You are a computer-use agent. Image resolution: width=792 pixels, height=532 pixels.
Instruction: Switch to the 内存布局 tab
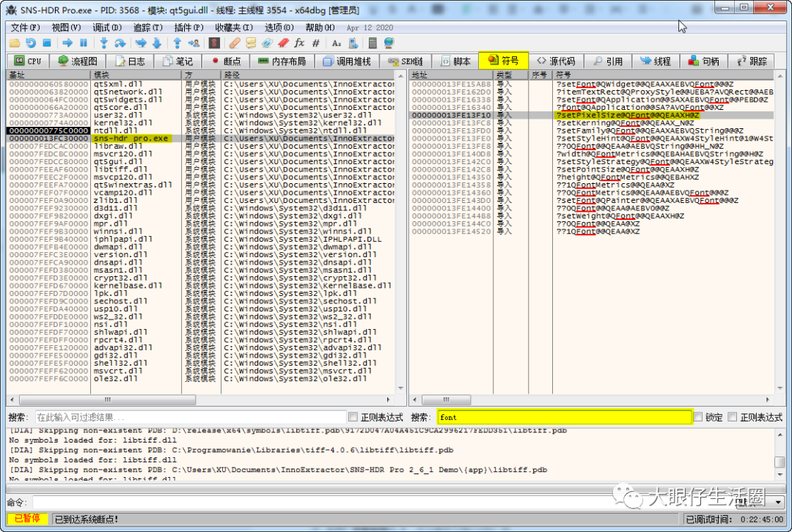tap(282, 61)
